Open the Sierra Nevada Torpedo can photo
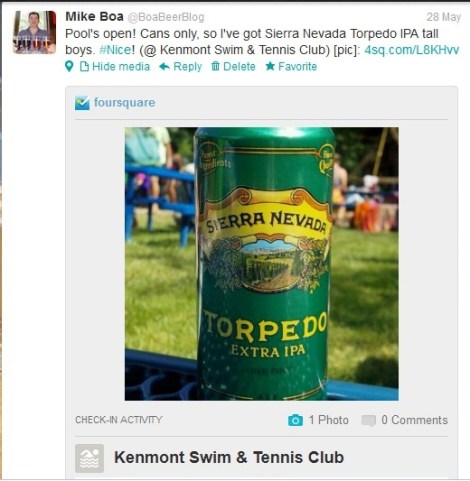Viewport: 470px width, 481px height. pyautogui.click(x=262, y=264)
